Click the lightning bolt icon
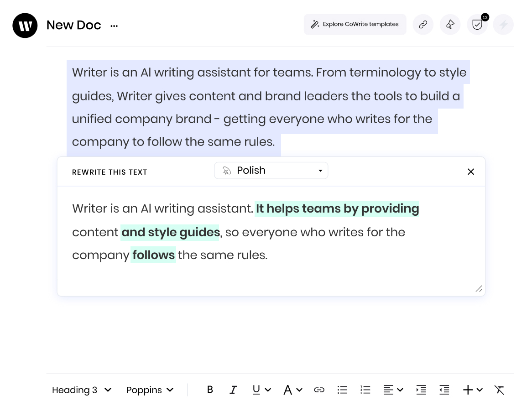Viewport: 532px width, 406px height. click(x=504, y=25)
